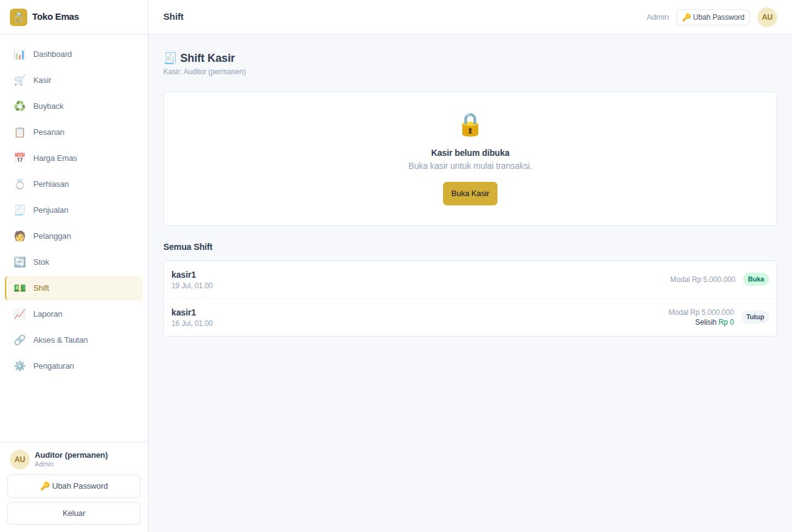
Task: Open the Stok refresh icon
Action: (x=20, y=262)
